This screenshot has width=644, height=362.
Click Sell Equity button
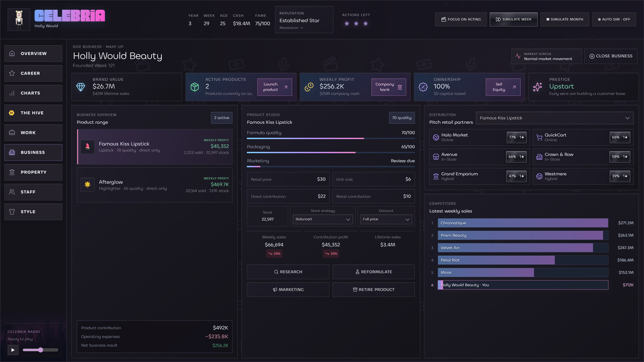tap(503, 87)
